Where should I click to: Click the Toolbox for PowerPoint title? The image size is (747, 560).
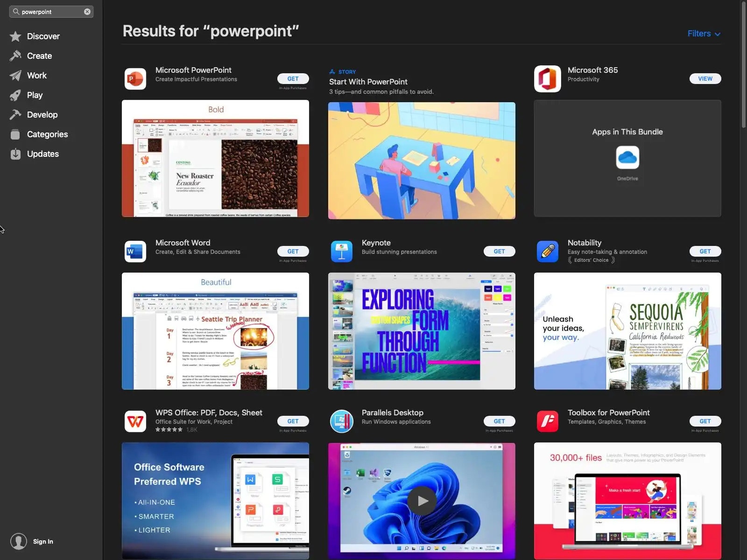point(609,413)
